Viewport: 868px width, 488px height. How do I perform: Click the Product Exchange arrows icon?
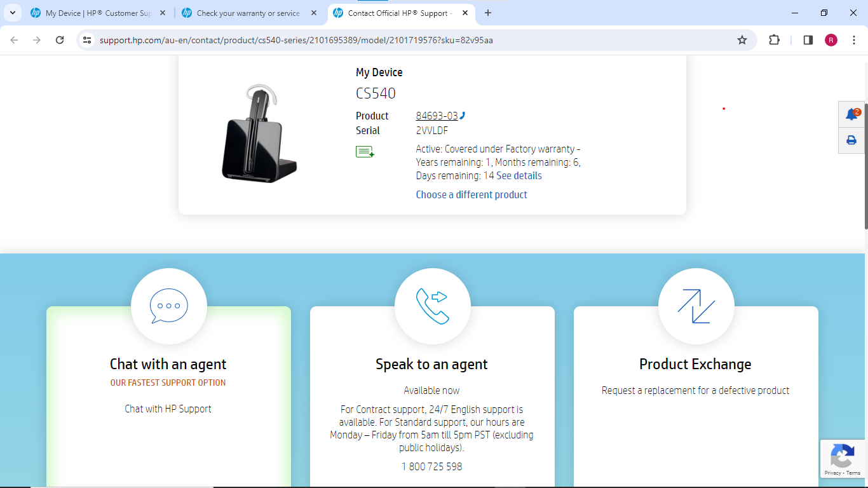point(696,306)
